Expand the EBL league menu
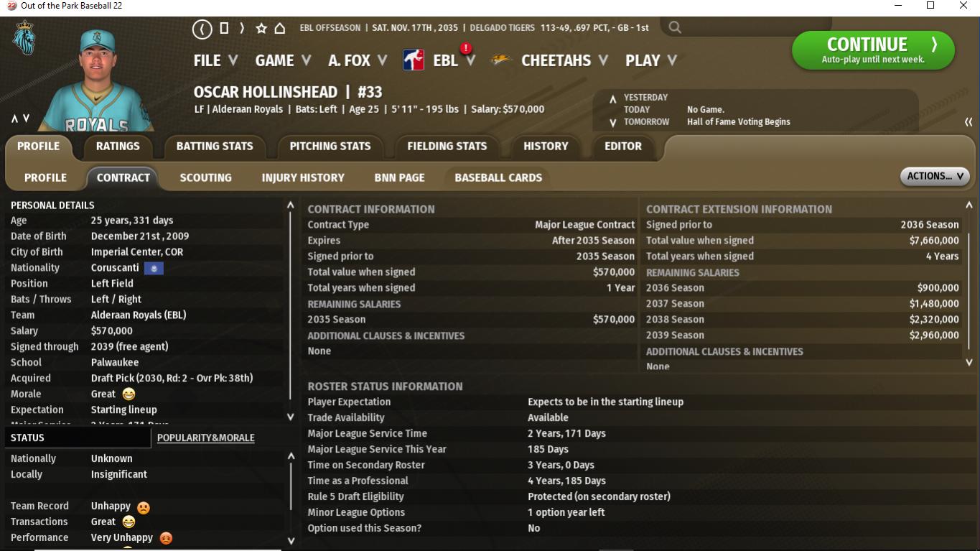This screenshot has height=551, width=980. click(x=454, y=60)
